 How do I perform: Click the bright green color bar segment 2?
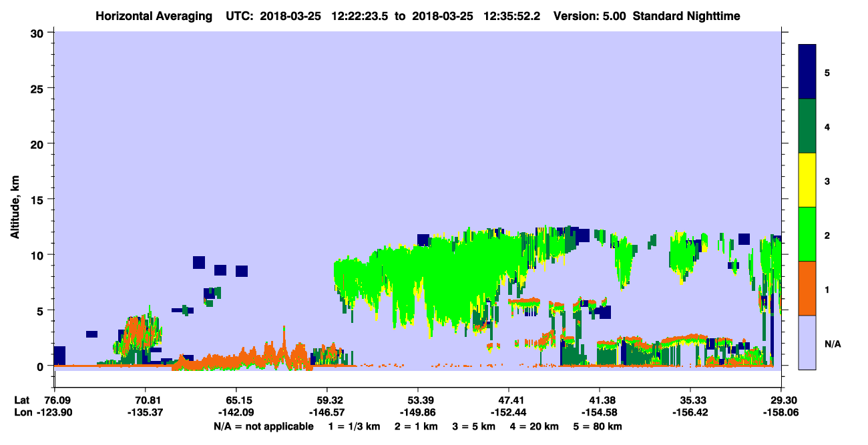(x=807, y=234)
